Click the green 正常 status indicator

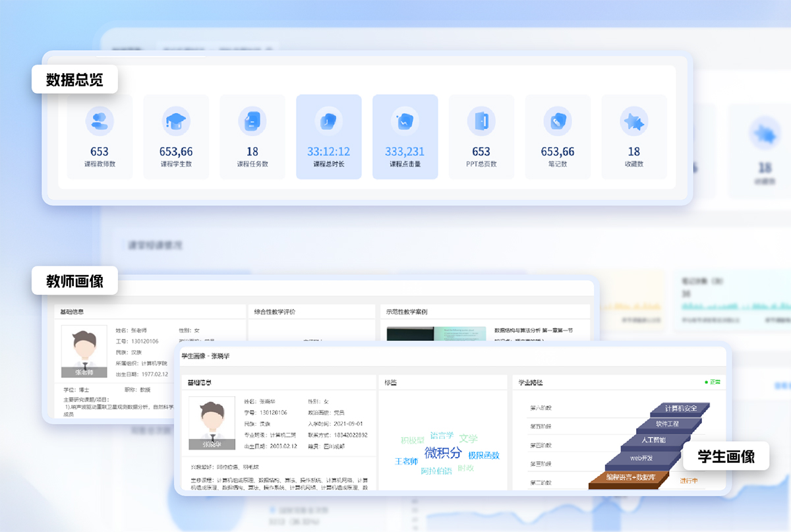[x=713, y=382]
